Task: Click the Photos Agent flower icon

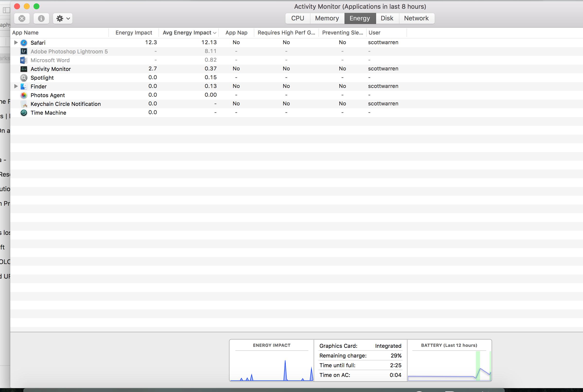Action: (24, 95)
